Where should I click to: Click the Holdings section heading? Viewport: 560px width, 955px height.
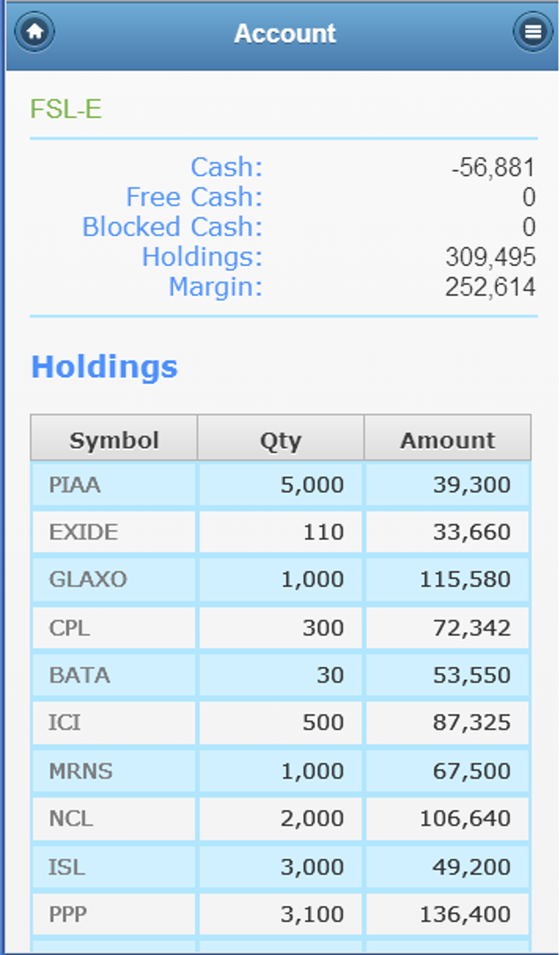coord(104,367)
